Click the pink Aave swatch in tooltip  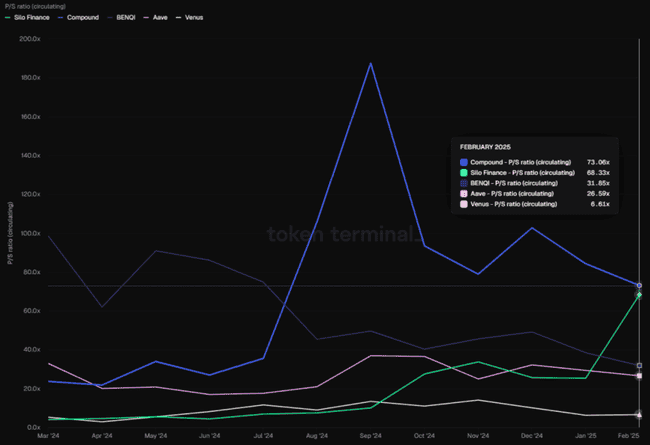pos(464,193)
